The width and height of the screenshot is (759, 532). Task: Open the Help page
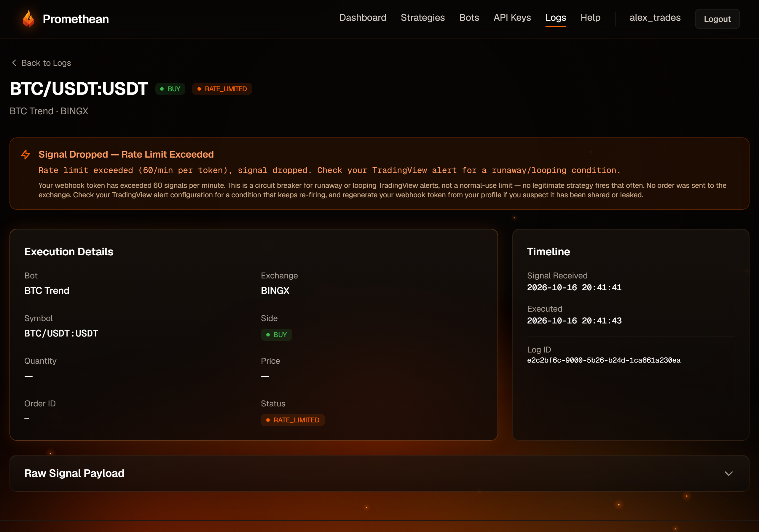[590, 17]
